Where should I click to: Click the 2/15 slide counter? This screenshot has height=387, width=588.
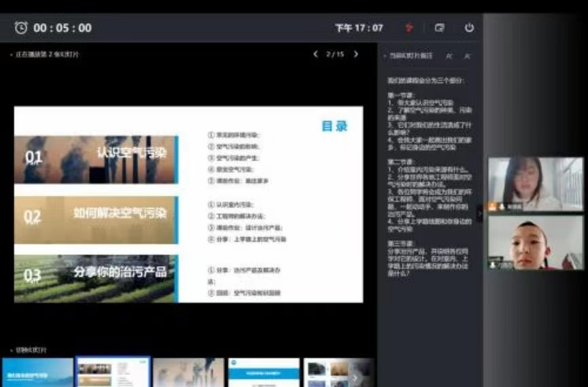point(335,54)
